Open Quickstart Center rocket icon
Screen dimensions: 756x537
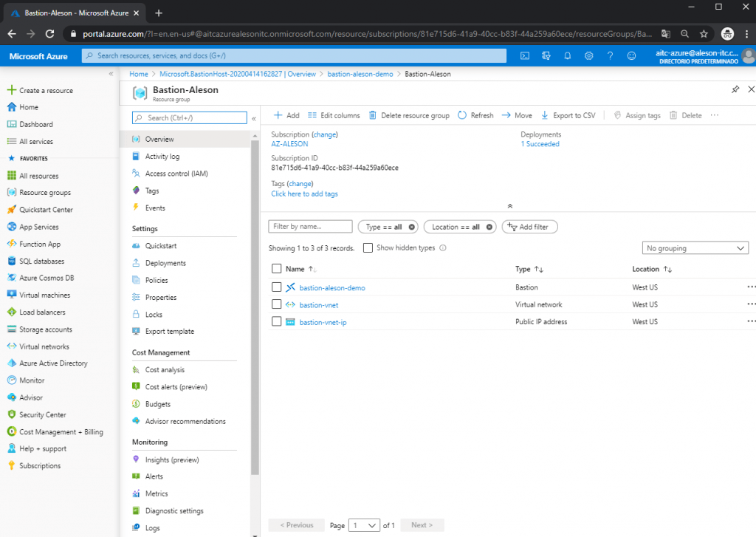[12, 209]
